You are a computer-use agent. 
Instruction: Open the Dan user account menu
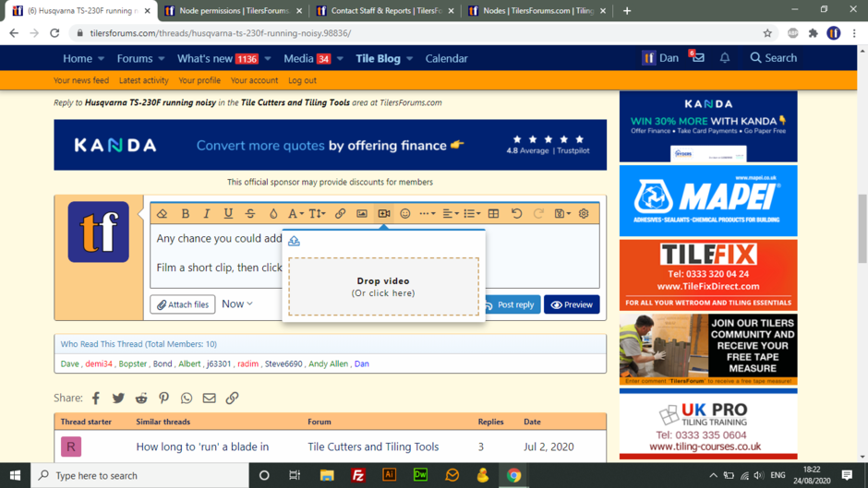(x=660, y=57)
